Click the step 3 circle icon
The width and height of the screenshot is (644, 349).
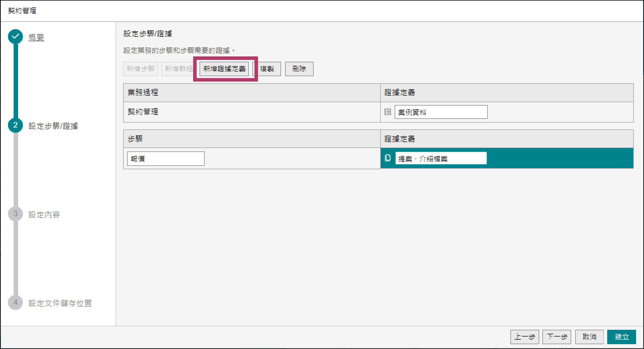pos(16,214)
